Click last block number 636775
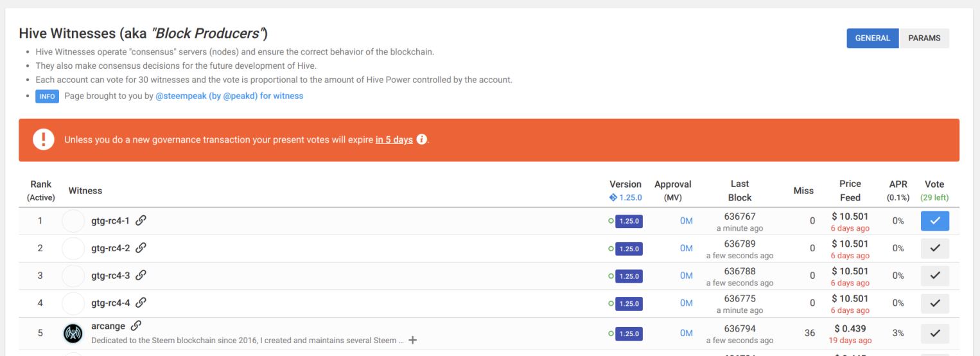This screenshot has height=356, width=980. [740, 298]
